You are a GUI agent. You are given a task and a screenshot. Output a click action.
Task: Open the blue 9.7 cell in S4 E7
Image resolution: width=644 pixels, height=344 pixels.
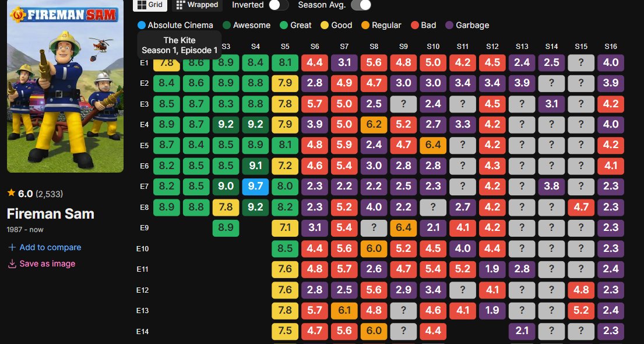coord(255,187)
